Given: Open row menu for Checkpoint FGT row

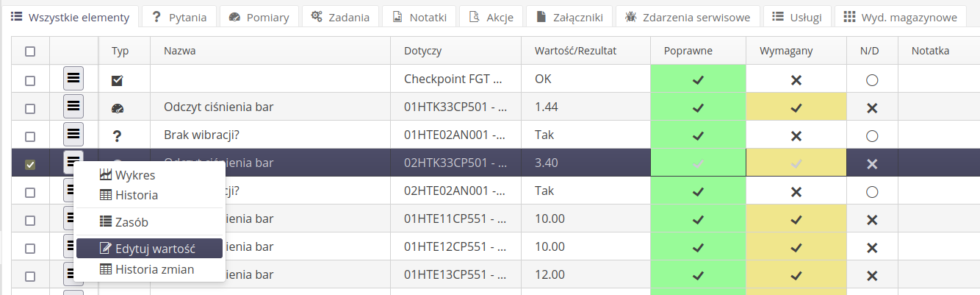Looking at the screenshot, I should [x=73, y=79].
